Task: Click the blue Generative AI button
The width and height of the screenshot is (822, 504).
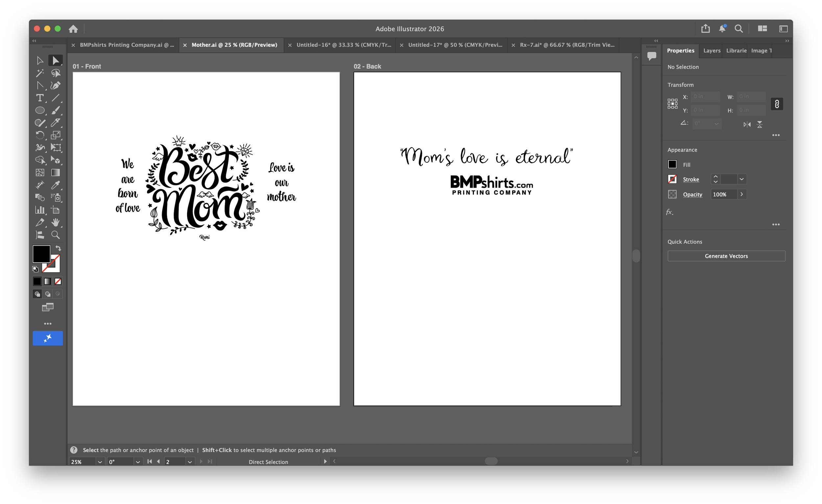Action: point(48,338)
